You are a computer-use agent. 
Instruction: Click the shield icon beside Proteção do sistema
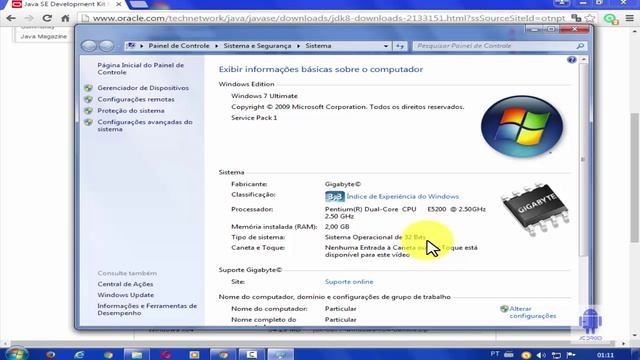click(x=88, y=111)
